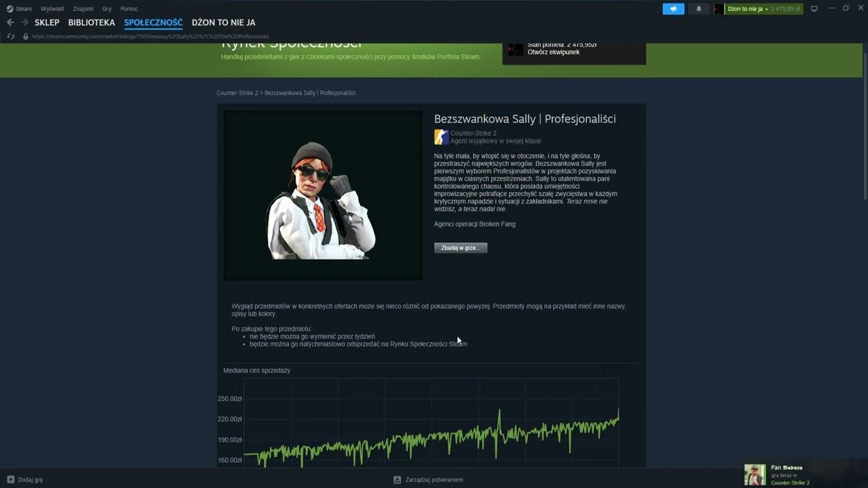Open the Otwórz ekwipunek link
The width and height of the screenshot is (868, 488).
[x=553, y=52]
